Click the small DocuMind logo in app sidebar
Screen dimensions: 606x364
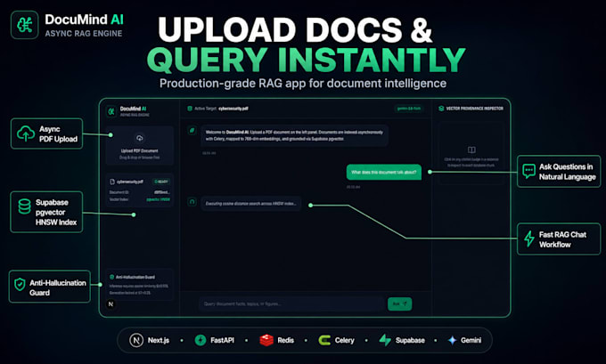[111, 111]
